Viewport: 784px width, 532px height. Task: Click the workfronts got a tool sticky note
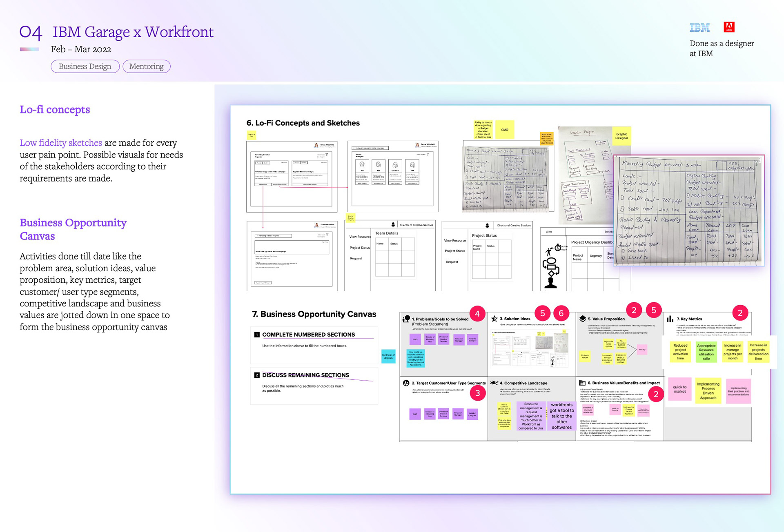(561, 416)
